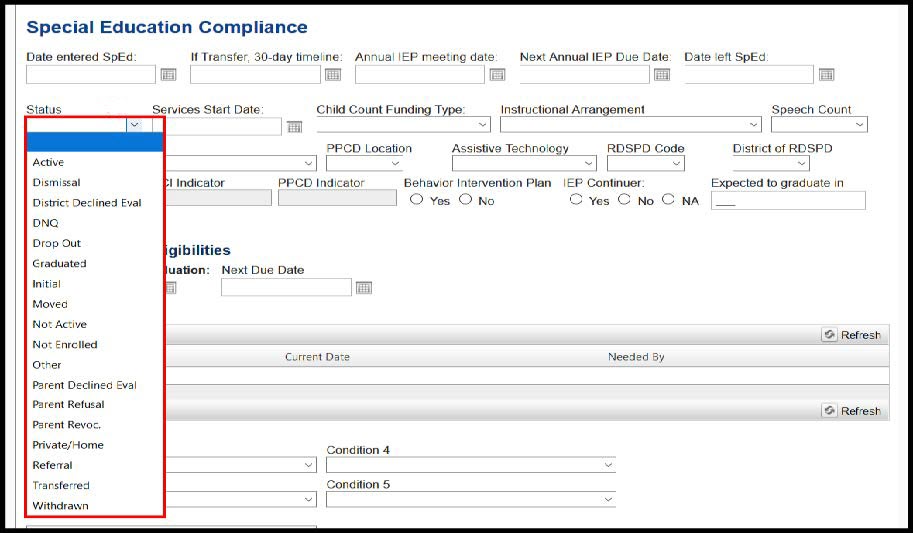Select Active from the Status list

pyautogui.click(x=48, y=162)
